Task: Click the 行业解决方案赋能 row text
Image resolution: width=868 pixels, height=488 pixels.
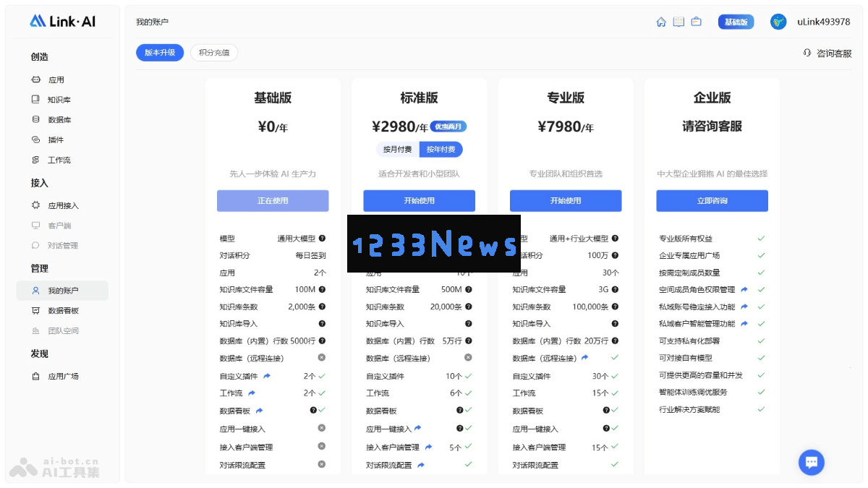Action: tap(689, 409)
